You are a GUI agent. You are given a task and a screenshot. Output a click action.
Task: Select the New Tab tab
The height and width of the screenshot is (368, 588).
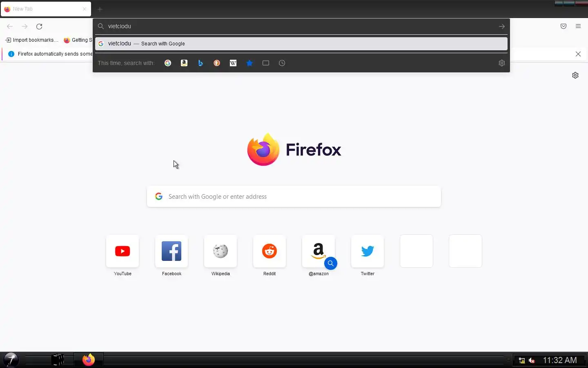tap(46, 9)
